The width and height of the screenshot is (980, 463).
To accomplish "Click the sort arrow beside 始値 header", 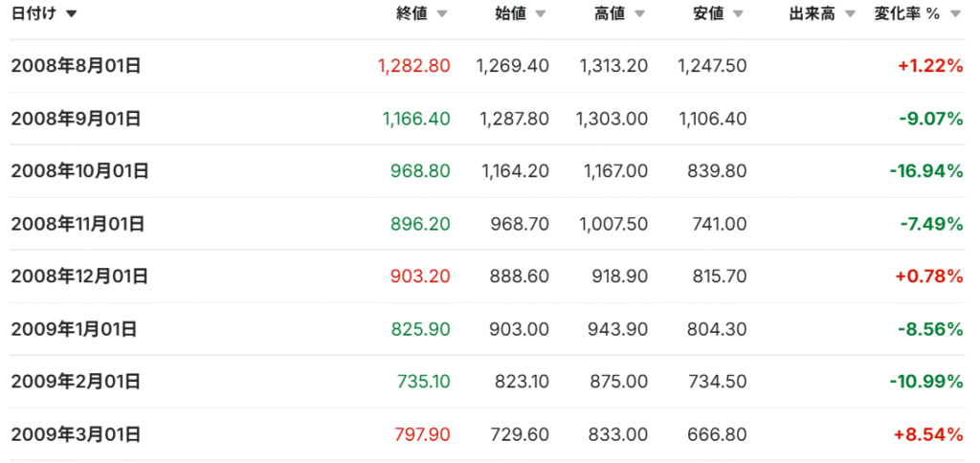I will click(541, 14).
